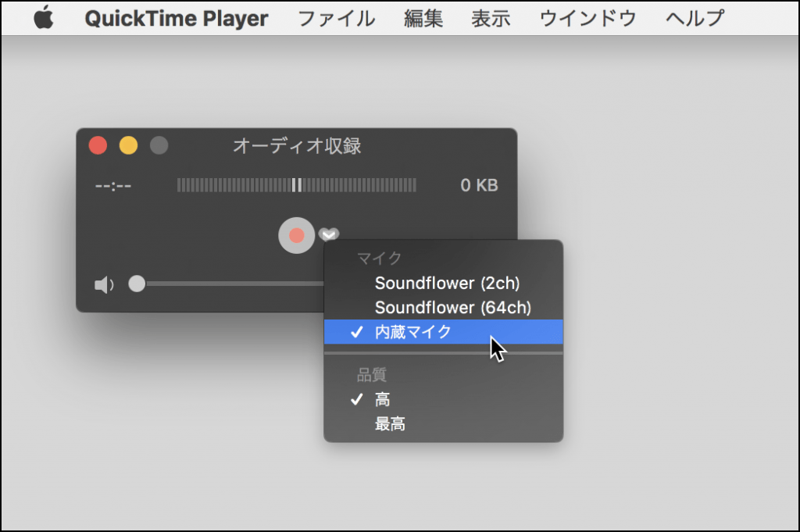This screenshot has width=800, height=532.
Task: Click the red record button
Action: coord(296,235)
